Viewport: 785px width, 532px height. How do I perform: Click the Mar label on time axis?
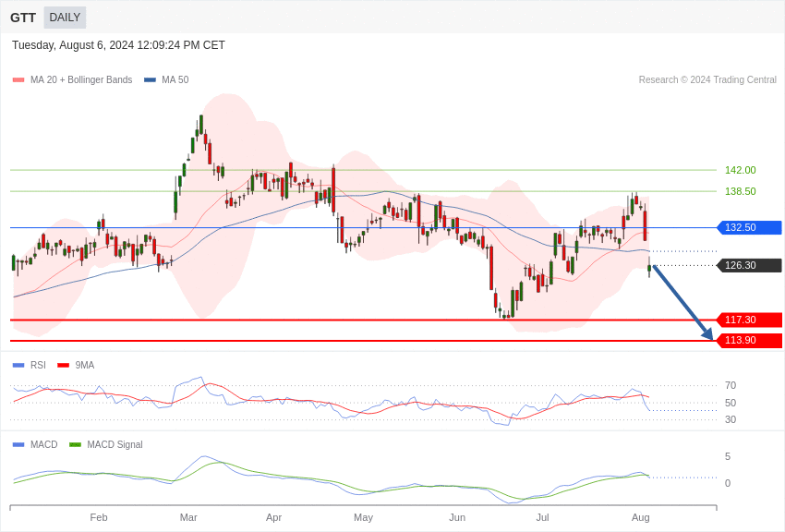(188, 517)
